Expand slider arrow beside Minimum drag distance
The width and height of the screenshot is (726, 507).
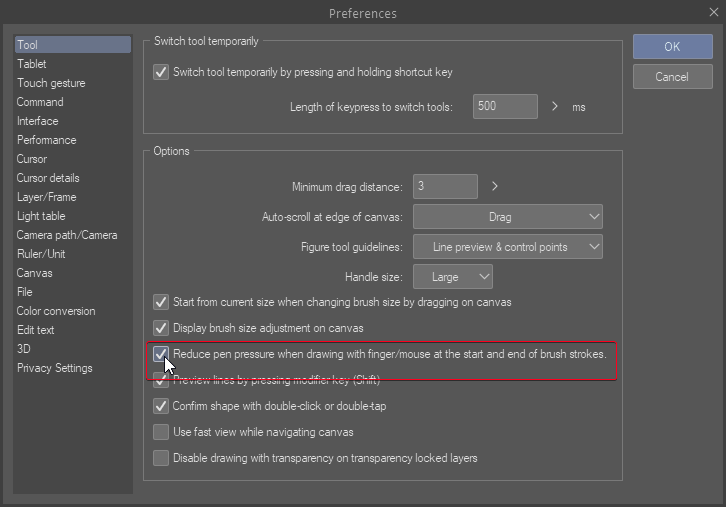click(494, 186)
